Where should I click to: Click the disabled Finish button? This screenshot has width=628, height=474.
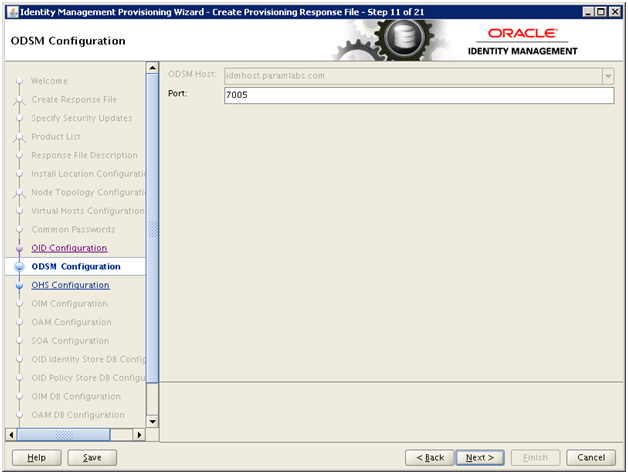(x=535, y=457)
